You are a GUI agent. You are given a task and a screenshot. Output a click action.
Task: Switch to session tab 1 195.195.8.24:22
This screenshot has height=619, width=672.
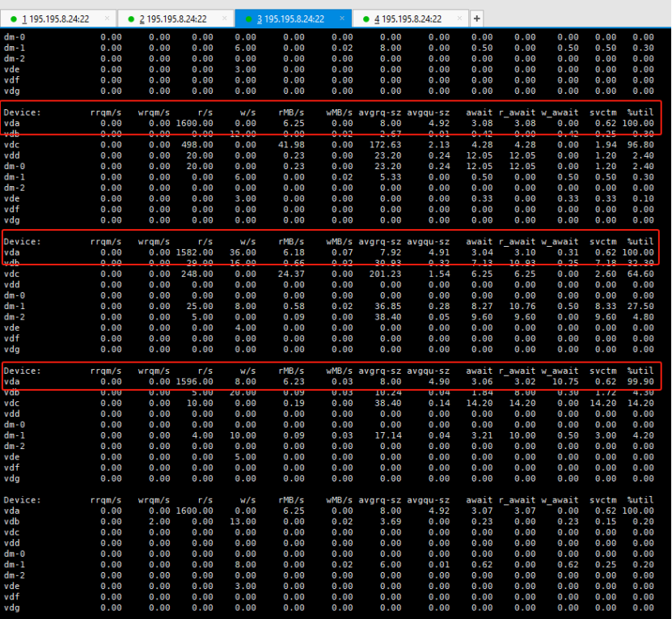pyautogui.click(x=55, y=19)
